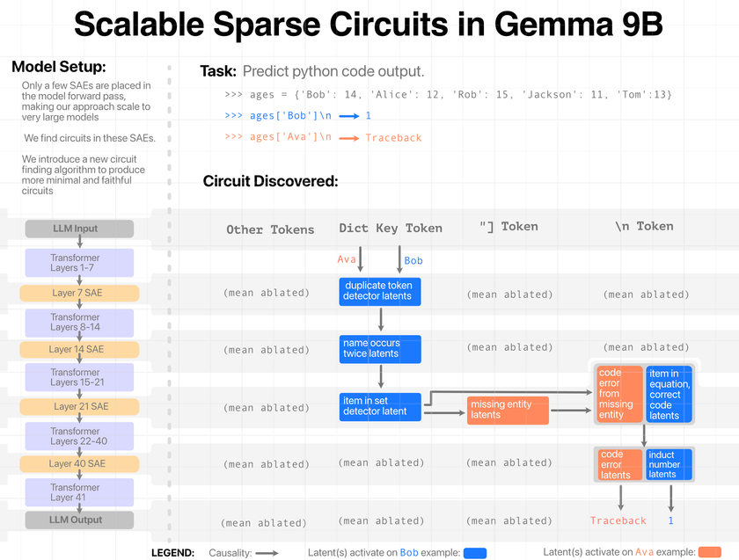
Task: Click the Dict Key Token column header
Action: (x=391, y=228)
